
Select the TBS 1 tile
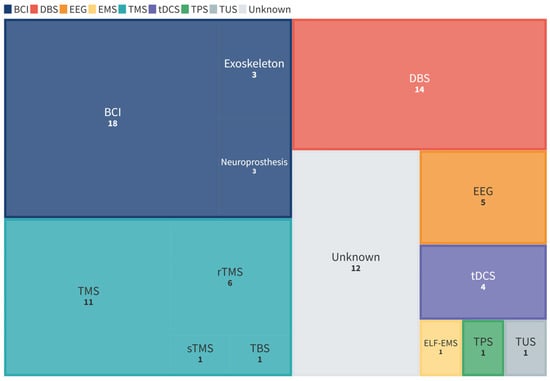pyautogui.click(x=260, y=354)
